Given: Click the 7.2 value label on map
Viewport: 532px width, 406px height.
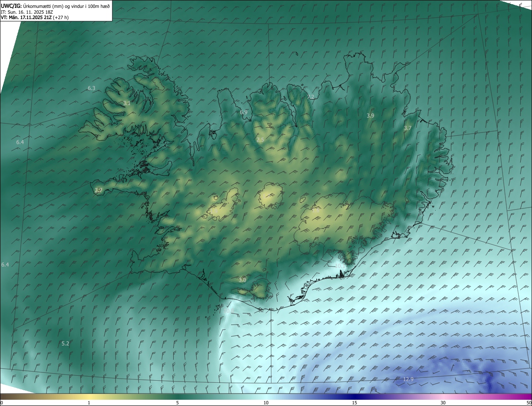Looking at the screenshot, I should [x=310, y=97].
